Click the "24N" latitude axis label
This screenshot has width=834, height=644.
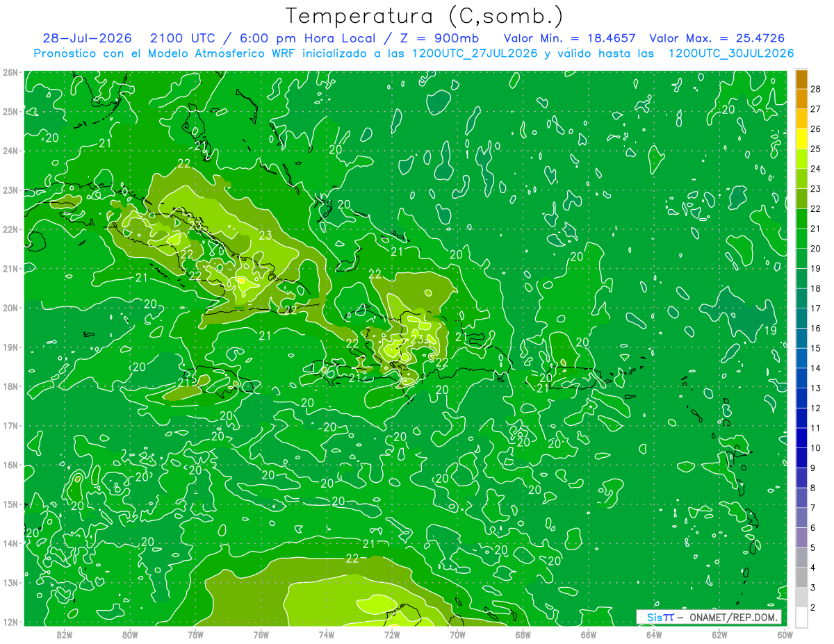tap(10, 151)
